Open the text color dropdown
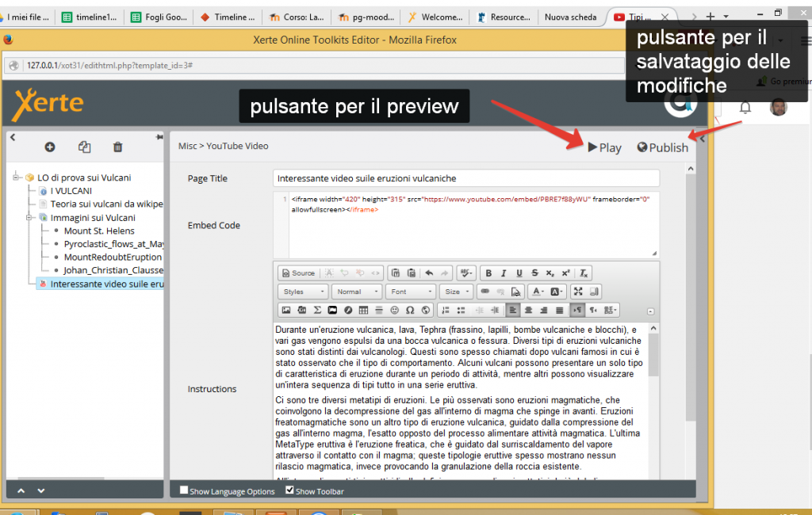 pos(539,292)
